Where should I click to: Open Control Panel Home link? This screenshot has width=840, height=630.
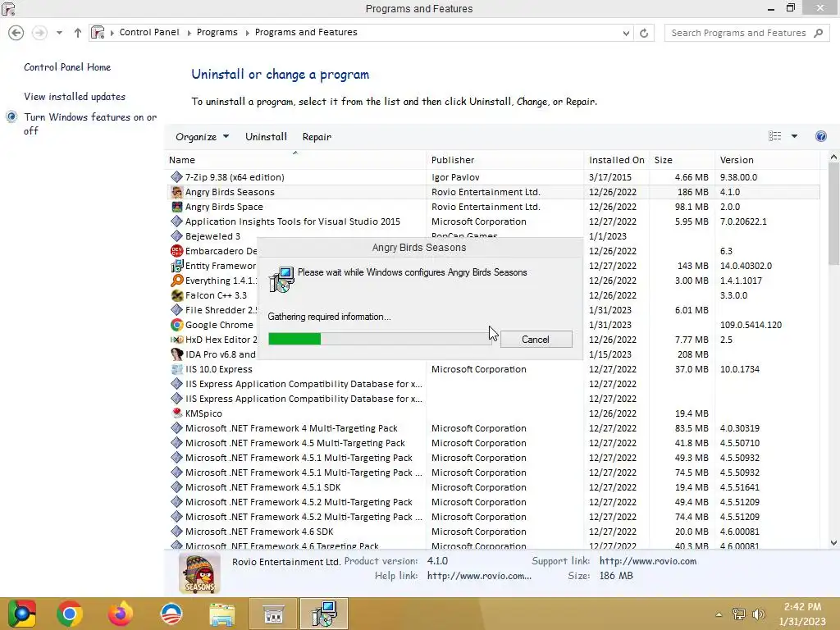tap(67, 67)
